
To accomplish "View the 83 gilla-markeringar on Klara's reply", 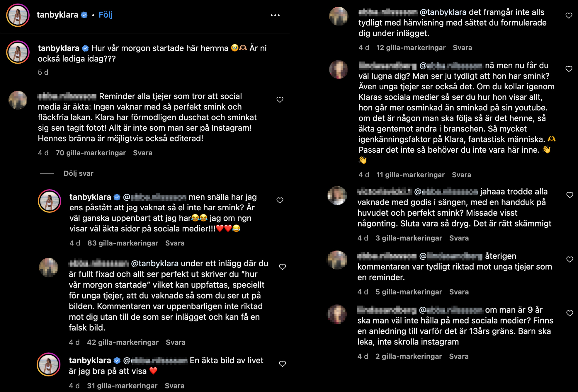I will click(123, 243).
